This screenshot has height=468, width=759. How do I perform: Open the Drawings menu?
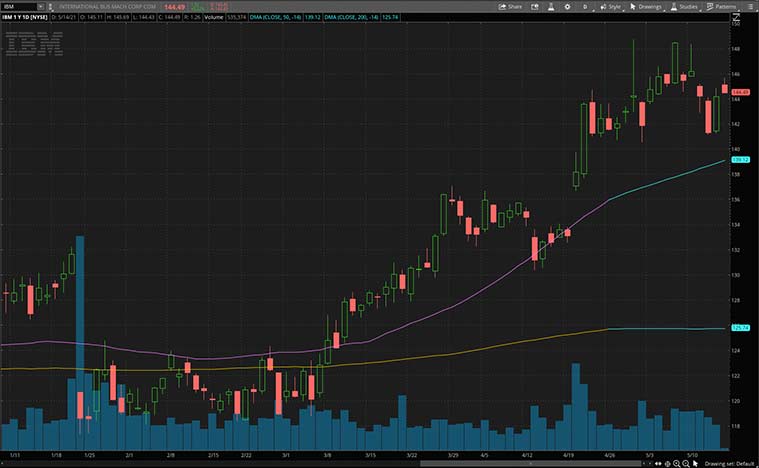[x=645, y=6]
